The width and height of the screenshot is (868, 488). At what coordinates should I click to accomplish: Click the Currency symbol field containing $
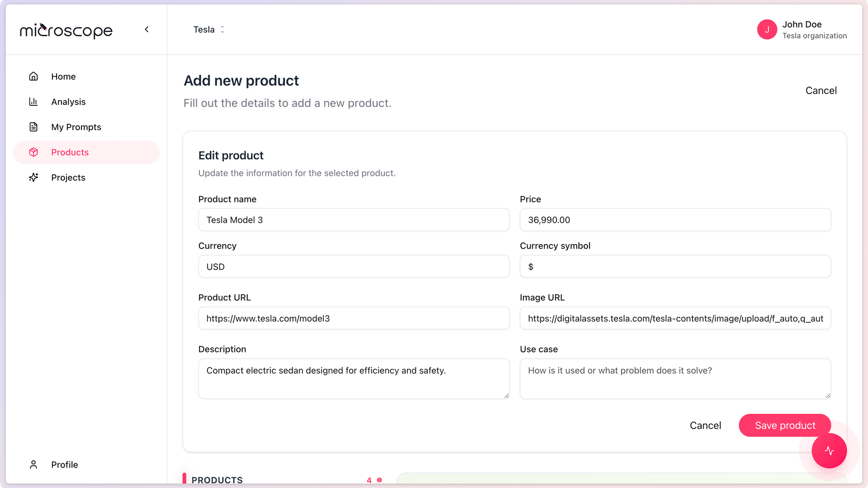coord(675,267)
